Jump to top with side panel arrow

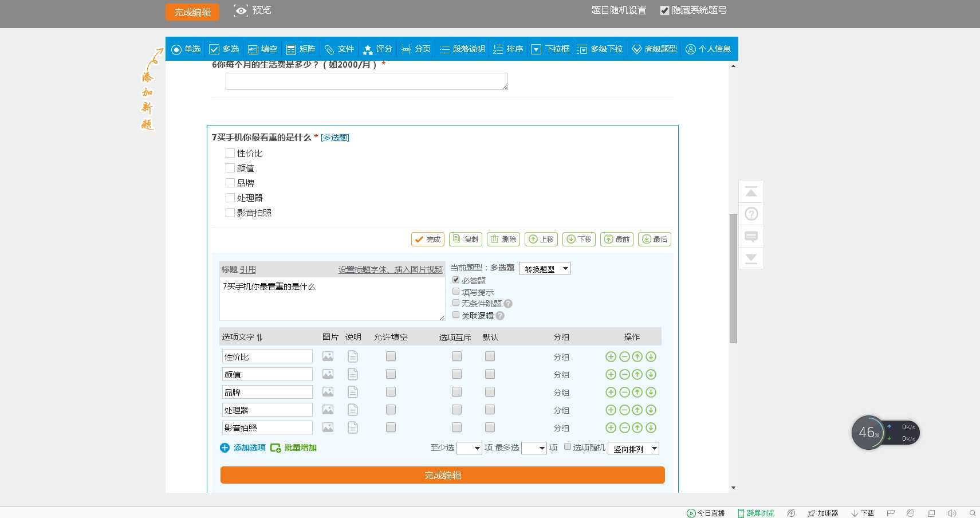[x=751, y=191]
